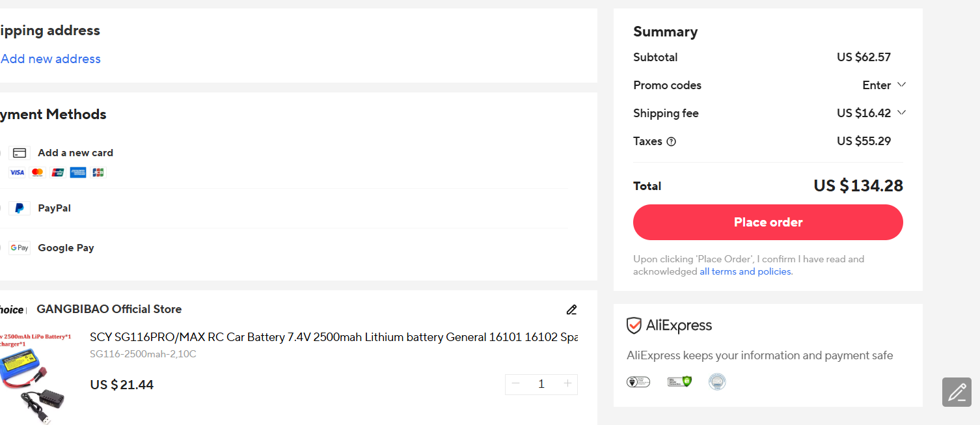
Task: Click the floating feedback pencil button
Action: [x=957, y=392]
